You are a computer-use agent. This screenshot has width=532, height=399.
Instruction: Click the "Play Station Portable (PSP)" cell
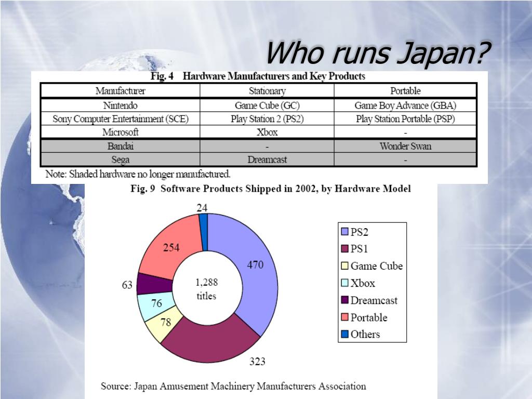click(405, 119)
